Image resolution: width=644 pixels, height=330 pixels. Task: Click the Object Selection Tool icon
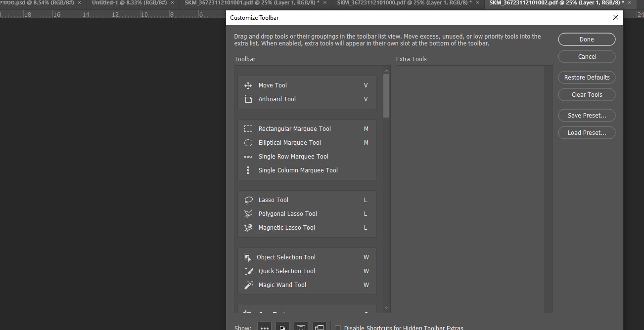tap(247, 257)
